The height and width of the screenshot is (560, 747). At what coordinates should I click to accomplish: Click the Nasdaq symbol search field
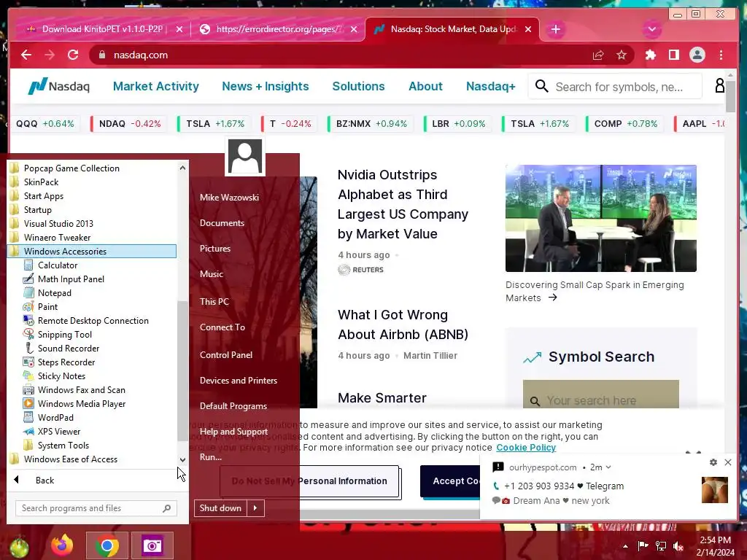(x=601, y=394)
